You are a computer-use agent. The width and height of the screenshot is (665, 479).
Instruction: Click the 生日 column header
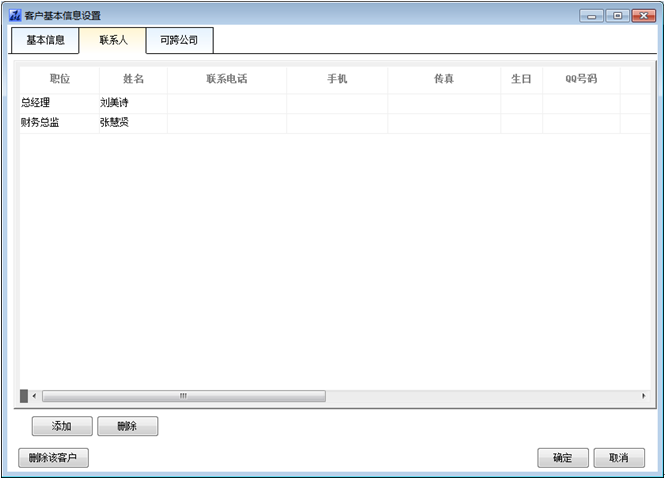[521, 79]
